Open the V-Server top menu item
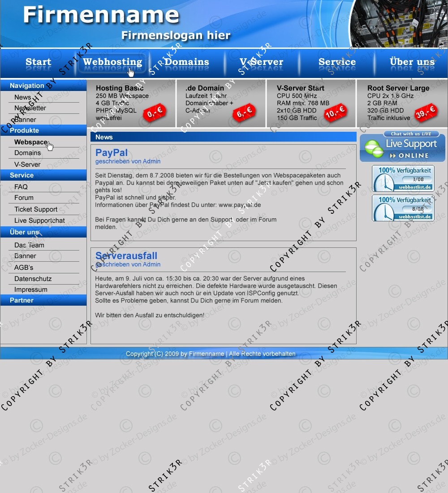 tap(261, 62)
